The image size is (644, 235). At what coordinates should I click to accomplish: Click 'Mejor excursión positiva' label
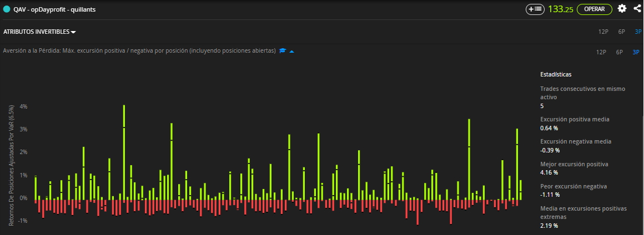[x=574, y=164]
